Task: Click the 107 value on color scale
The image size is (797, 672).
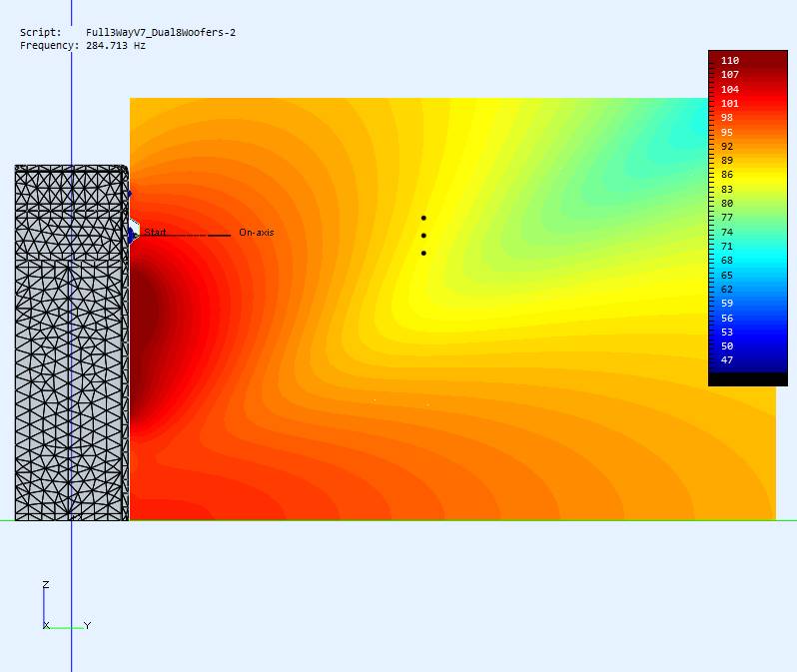Action: 730,75
